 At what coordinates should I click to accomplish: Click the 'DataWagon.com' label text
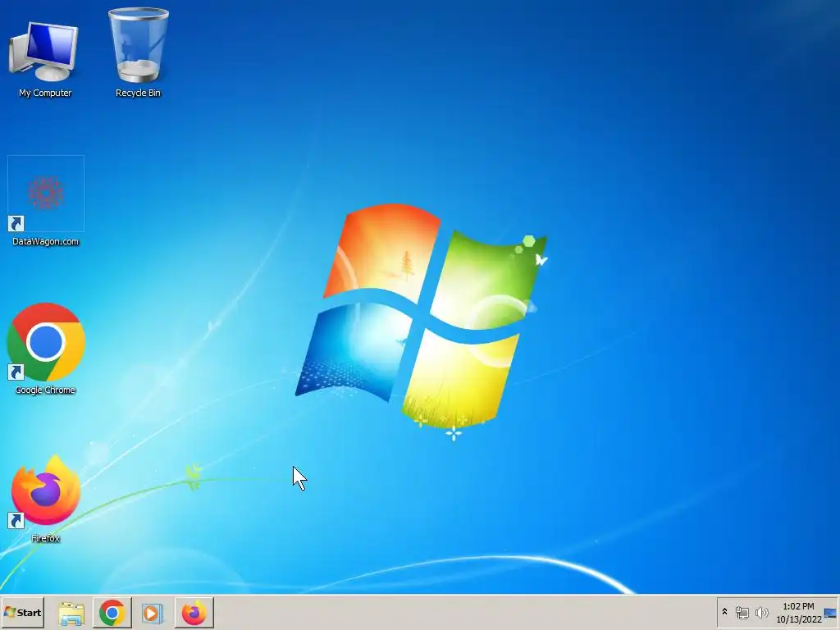click(46, 242)
